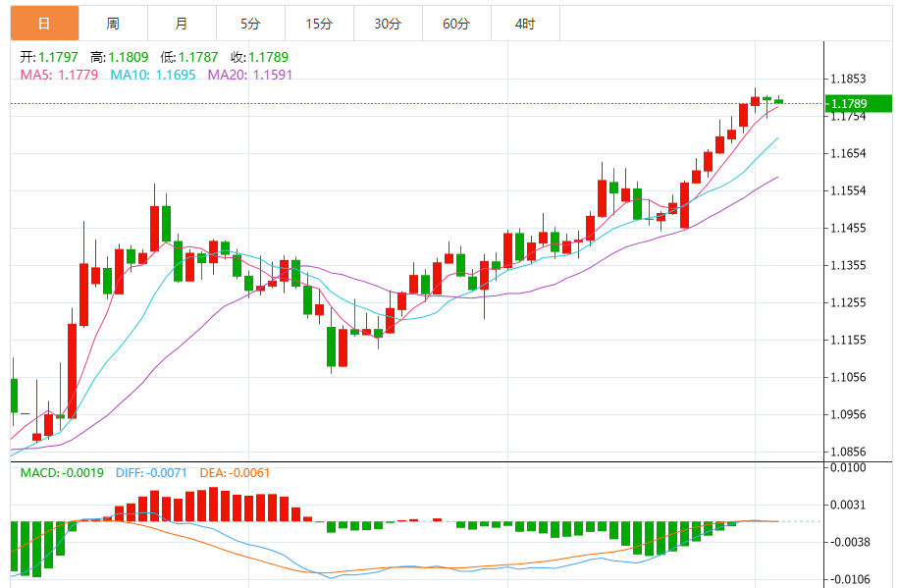Click the 0.0031 MACD axis label
Image resolution: width=898 pixels, height=588 pixels.
pos(849,505)
